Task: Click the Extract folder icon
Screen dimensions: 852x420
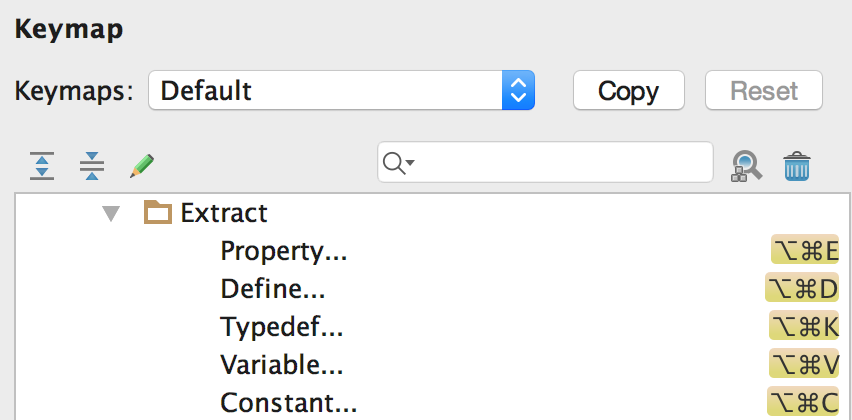Action: pyautogui.click(x=158, y=213)
